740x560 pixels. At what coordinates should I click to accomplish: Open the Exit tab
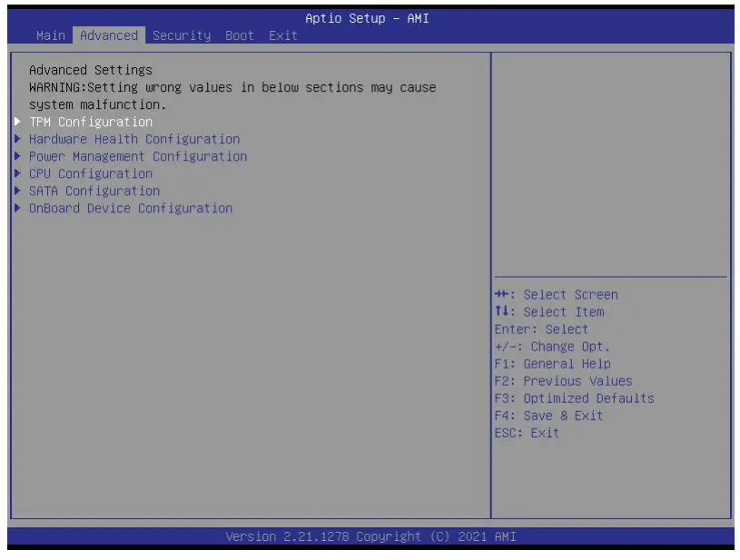pyautogui.click(x=282, y=35)
